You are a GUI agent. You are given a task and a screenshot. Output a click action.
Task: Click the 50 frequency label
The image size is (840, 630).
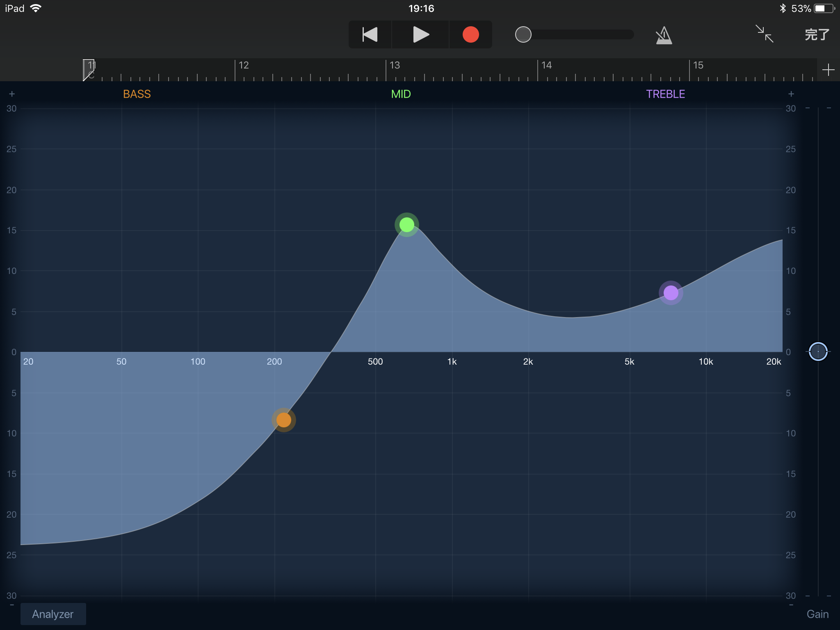point(121,361)
